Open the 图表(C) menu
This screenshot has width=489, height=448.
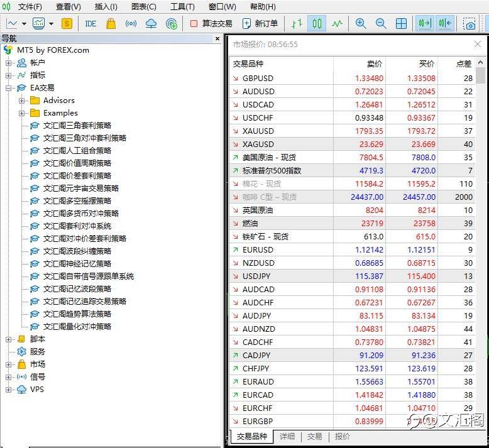click(x=144, y=6)
